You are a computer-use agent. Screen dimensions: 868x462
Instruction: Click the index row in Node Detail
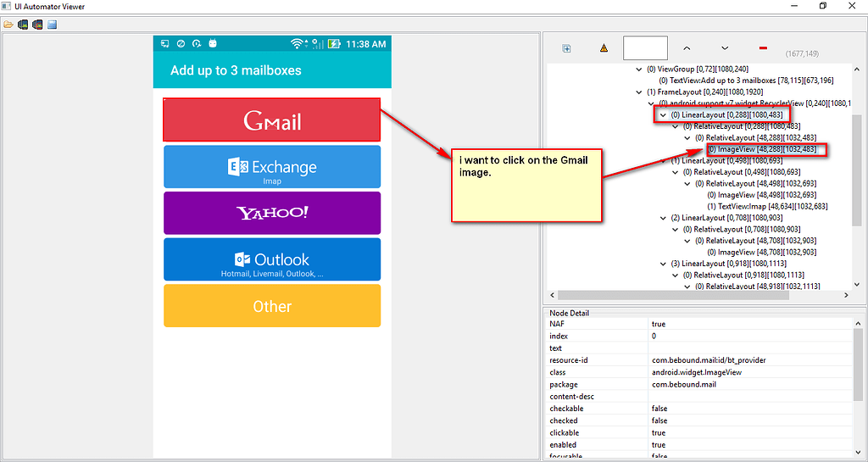699,336
